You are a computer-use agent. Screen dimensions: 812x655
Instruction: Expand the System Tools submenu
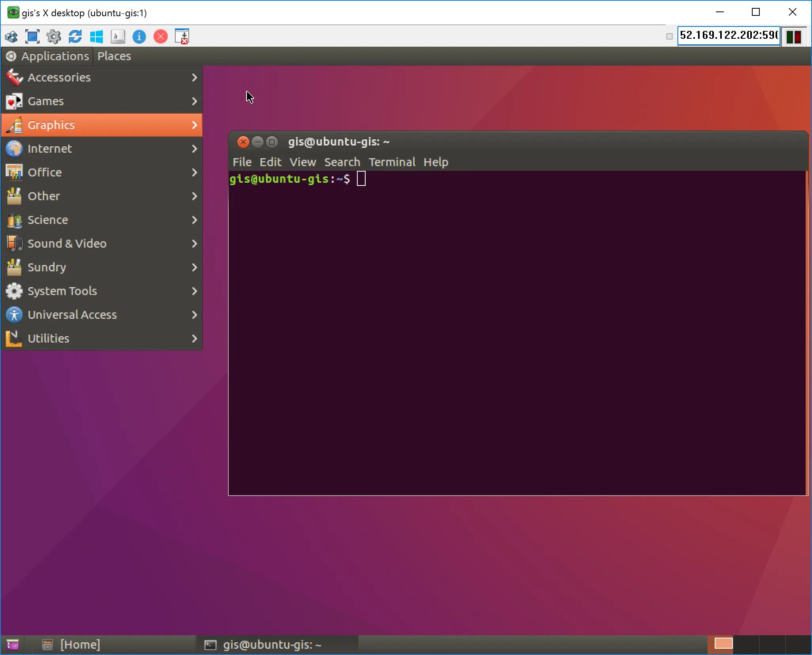click(102, 291)
